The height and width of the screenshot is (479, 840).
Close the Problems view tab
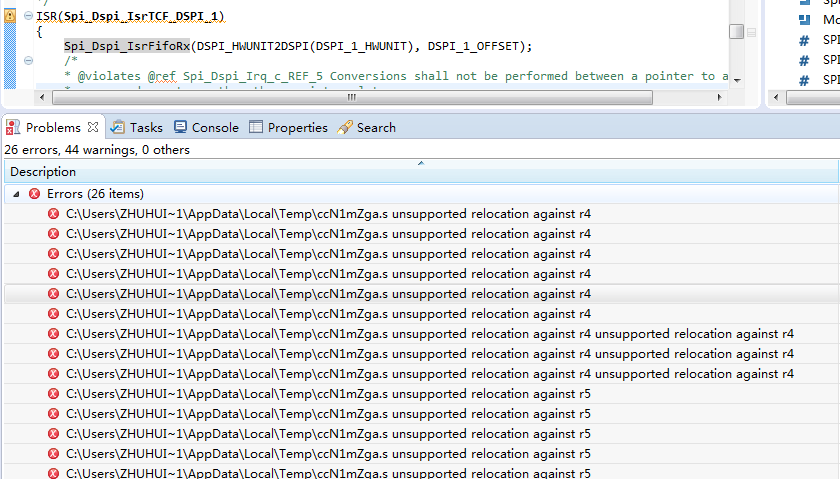93,127
